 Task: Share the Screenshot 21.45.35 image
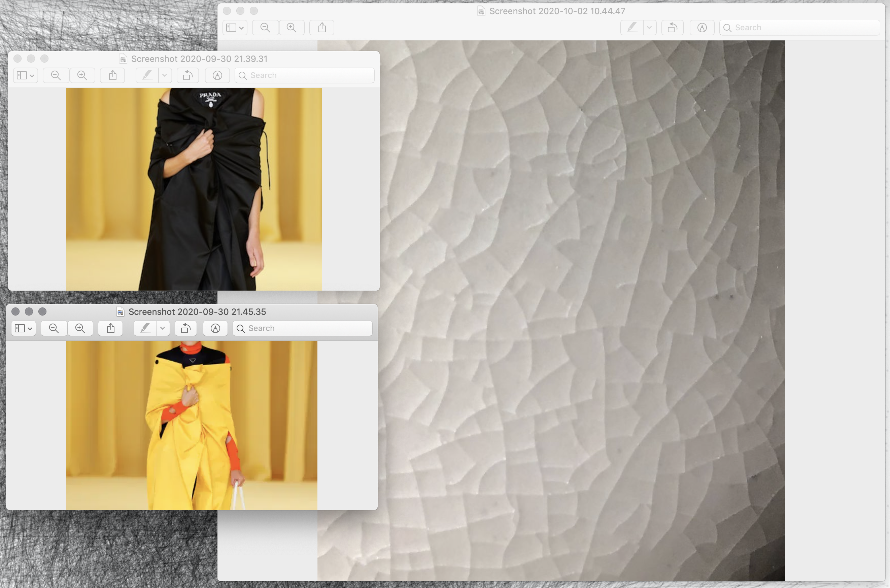[x=110, y=329]
